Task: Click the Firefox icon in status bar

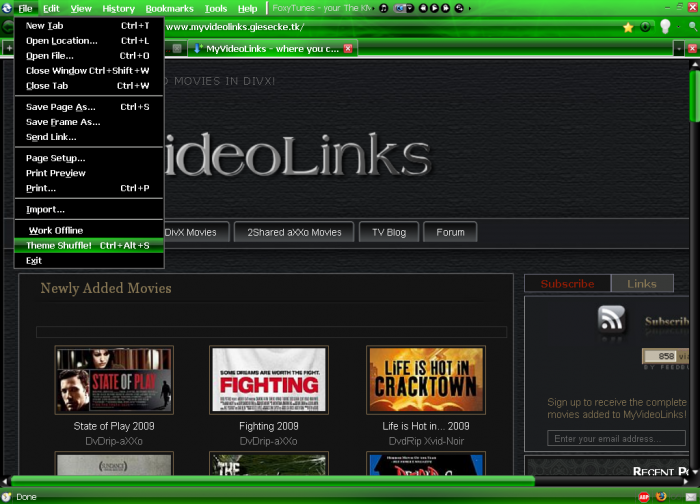Action: 661,496
